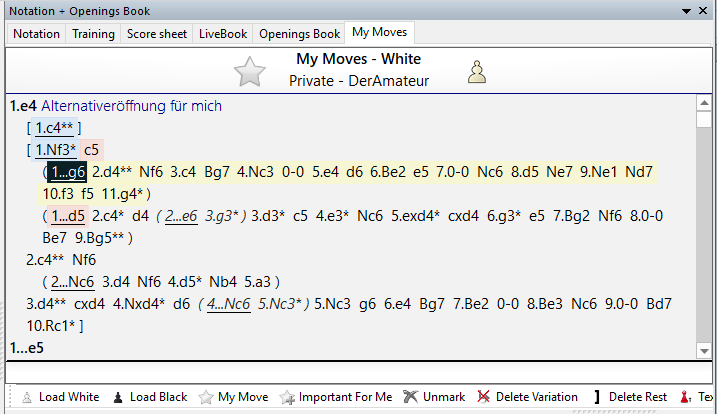Switch to the LiveBook tab

point(223,34)
